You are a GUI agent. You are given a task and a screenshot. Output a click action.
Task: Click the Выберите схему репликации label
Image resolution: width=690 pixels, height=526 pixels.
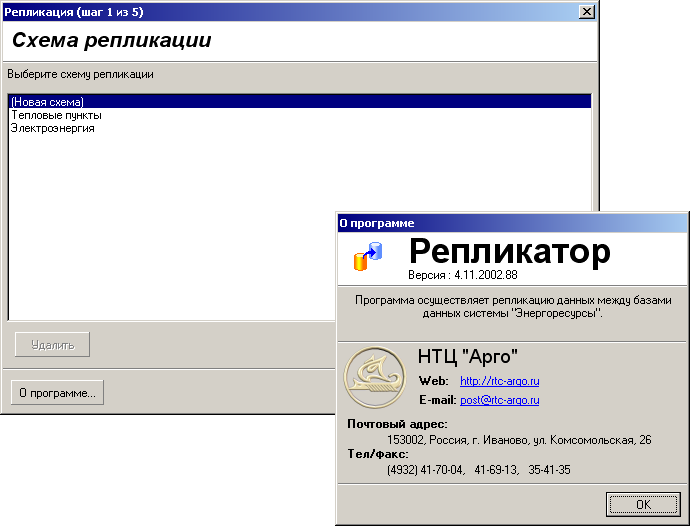[80, 74]
